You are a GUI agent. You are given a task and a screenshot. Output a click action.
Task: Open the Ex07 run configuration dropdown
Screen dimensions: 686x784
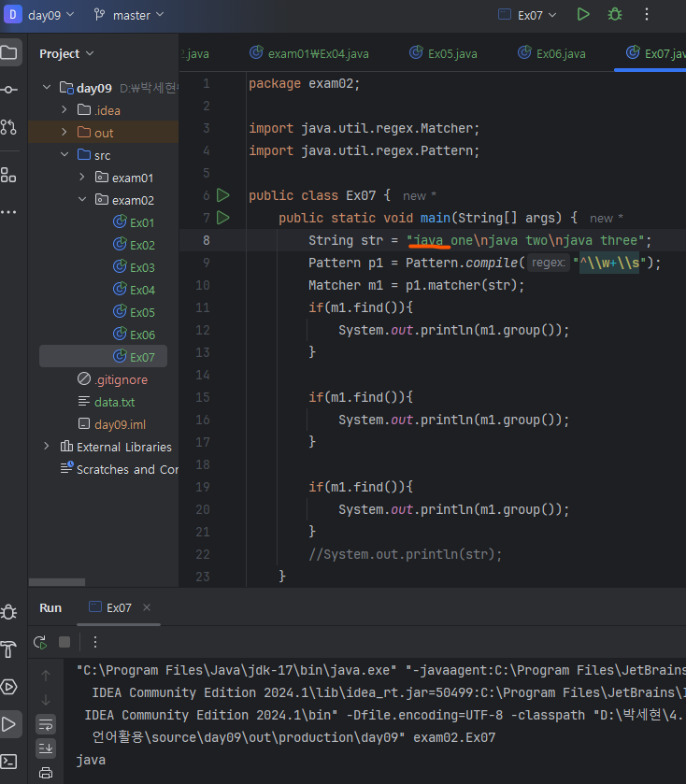[527, 14]
